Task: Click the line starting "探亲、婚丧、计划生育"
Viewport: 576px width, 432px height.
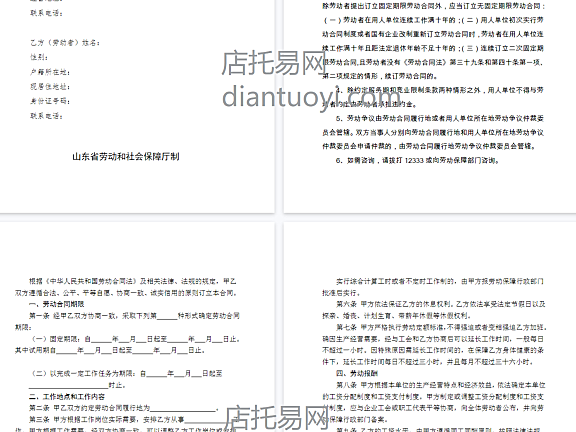Action: pos(397,316)
